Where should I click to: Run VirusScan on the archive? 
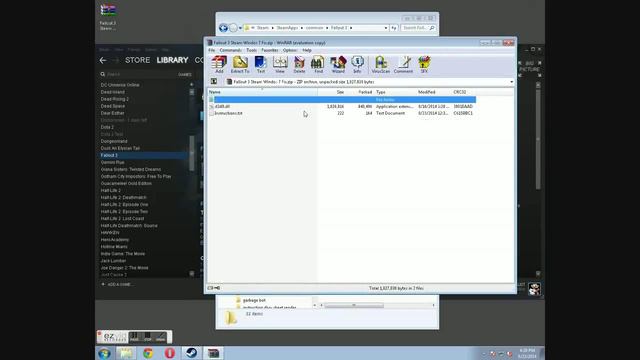click(x=380, y=64)
